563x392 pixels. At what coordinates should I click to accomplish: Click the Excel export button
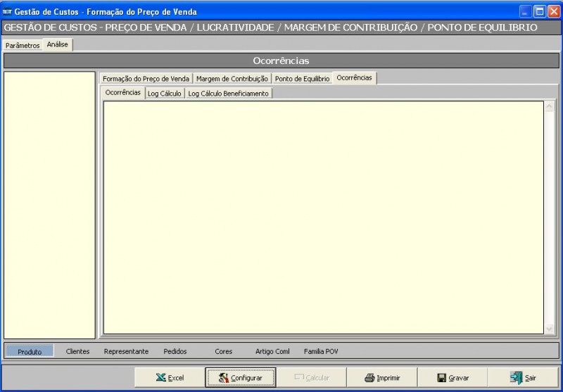(x=170, y=378)
